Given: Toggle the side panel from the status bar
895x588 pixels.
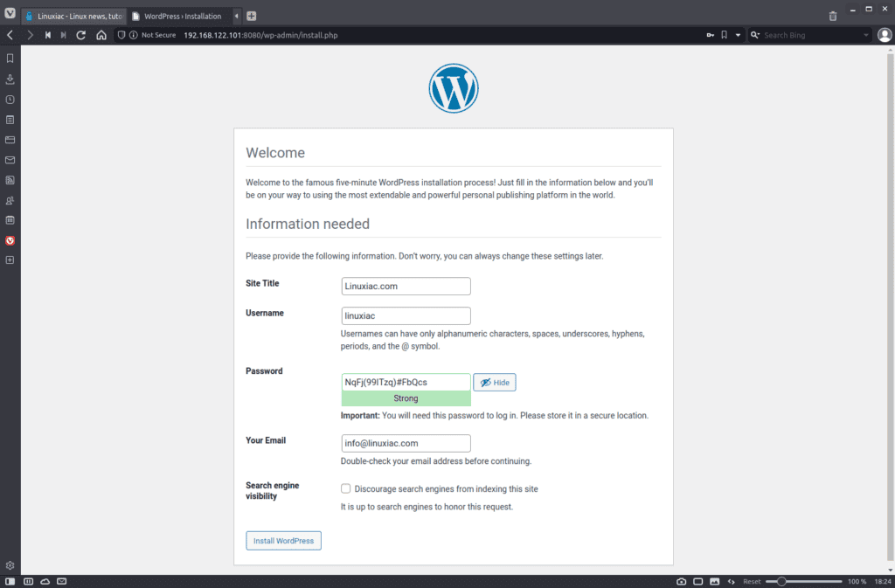Looking at the screenshot, I should 10,582.
